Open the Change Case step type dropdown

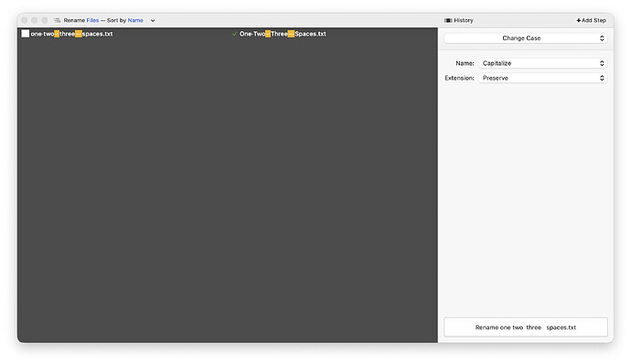coord(526,38)
